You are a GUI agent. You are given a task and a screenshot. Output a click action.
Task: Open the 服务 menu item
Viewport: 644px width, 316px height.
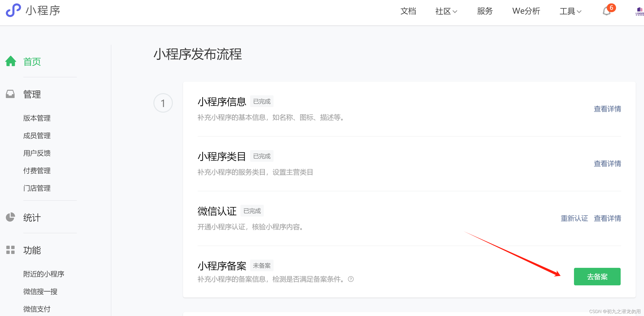coord(485,11)
